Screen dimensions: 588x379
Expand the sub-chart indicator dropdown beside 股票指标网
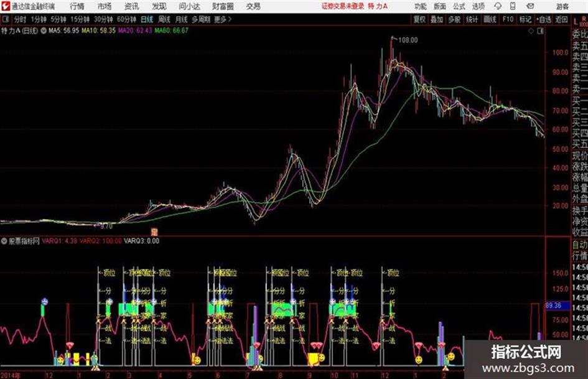coord(4,241)
